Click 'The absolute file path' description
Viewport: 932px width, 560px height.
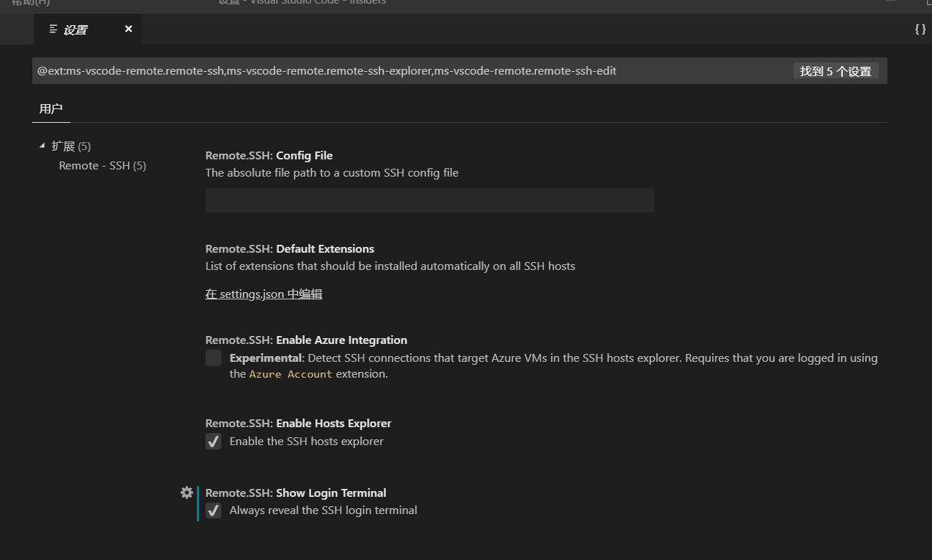(x=332, y=172)
